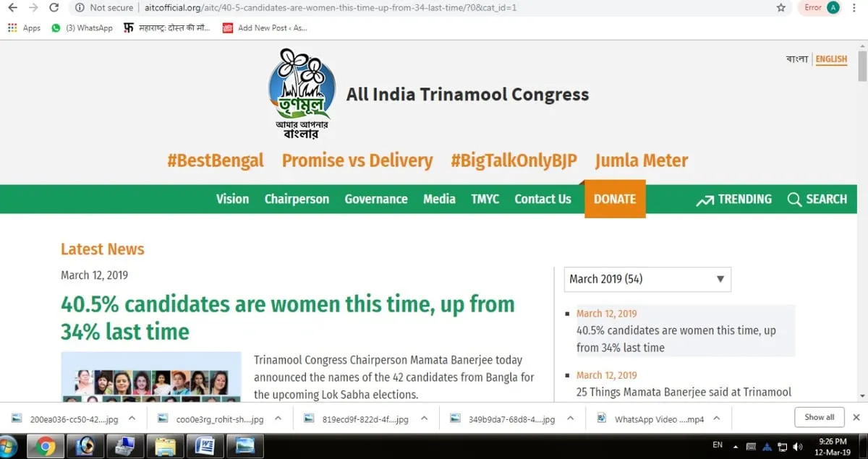Click the browser forward arrow
Viewport: 868px width, 459px height.
33,8
